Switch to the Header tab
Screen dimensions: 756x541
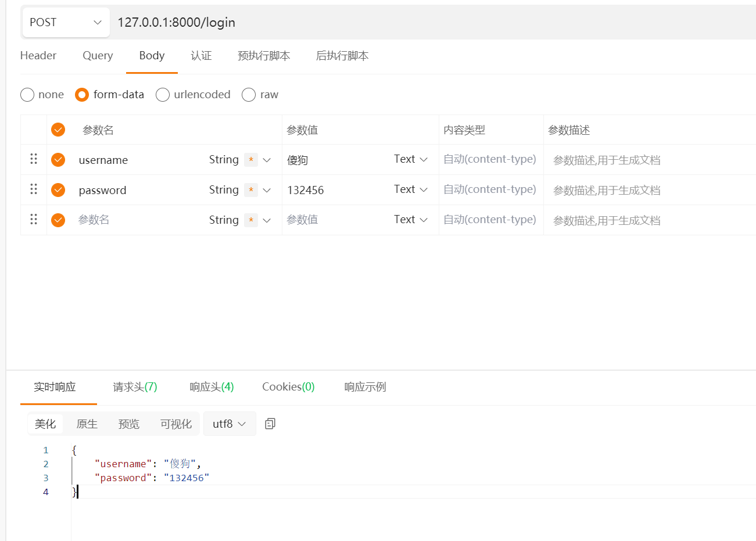pos(38,56)
